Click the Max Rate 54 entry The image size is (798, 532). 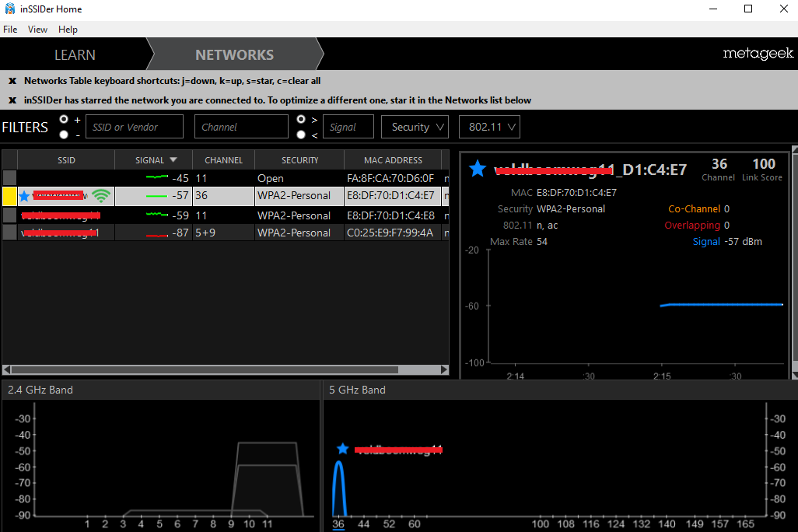(x=519, y=241)
